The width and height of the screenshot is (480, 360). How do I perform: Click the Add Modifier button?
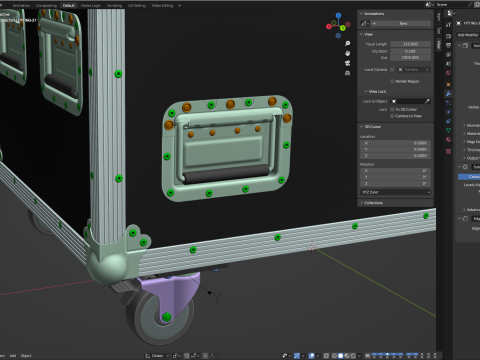click(x=468, y=35)
